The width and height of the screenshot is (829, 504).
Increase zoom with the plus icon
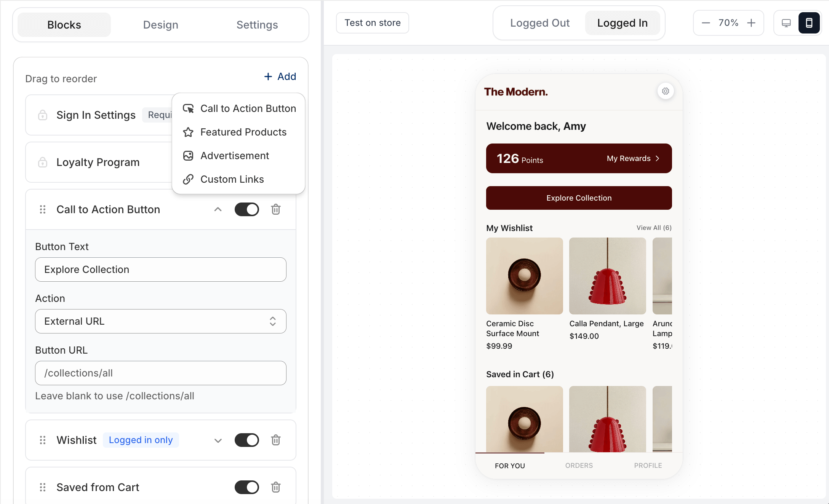pos(751,23)
